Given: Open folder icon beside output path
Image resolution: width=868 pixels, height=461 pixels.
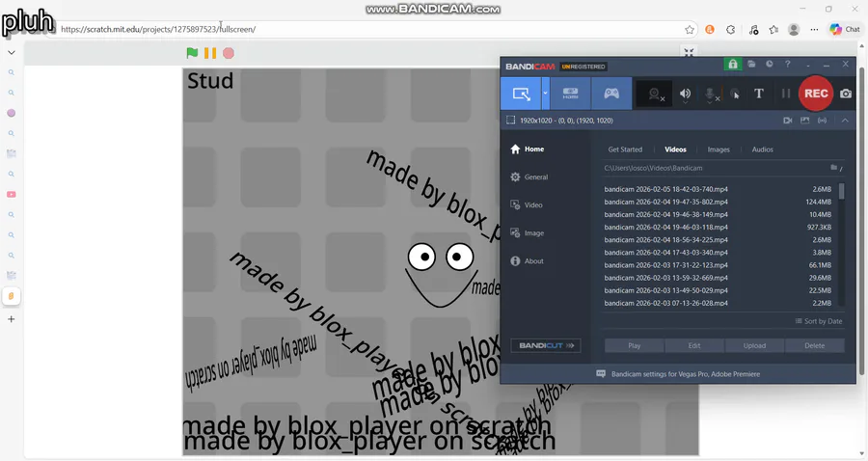Looking at the screenshot, I should 833,167.
